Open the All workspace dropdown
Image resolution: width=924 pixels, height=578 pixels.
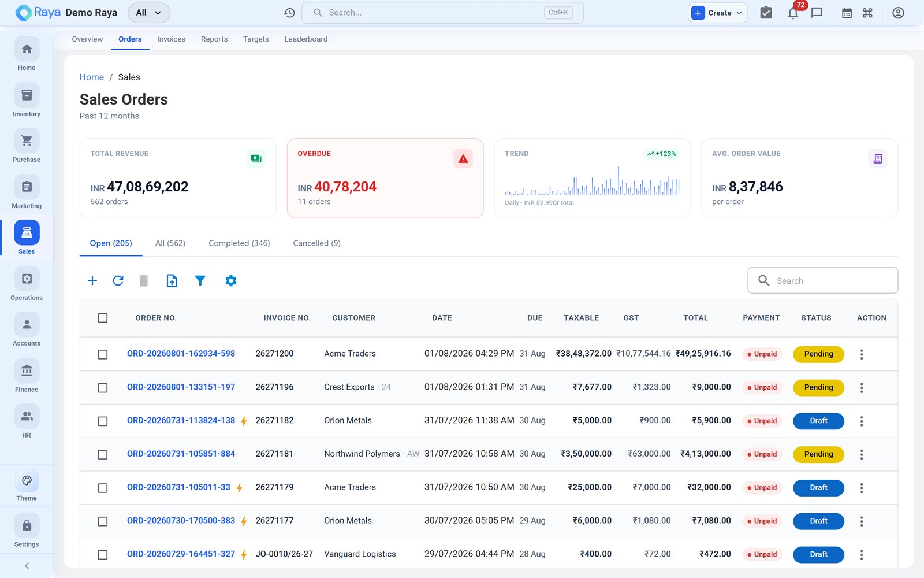(x=149, y=13)
